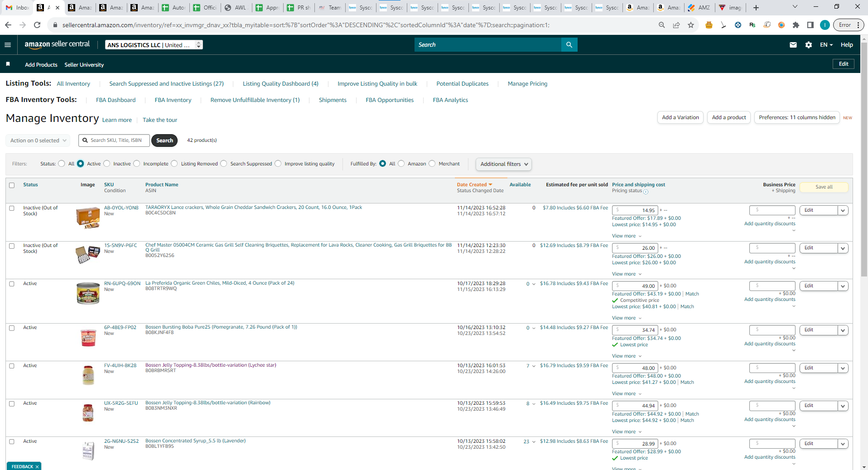Click the page vertical scrollbar
868x470 pixels.
(864, 159)
